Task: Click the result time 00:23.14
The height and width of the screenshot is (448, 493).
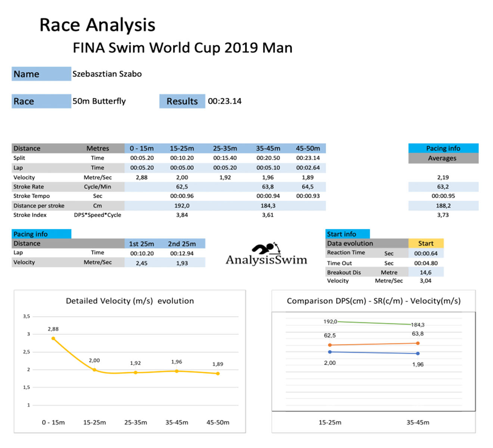Action: [224, 101]
